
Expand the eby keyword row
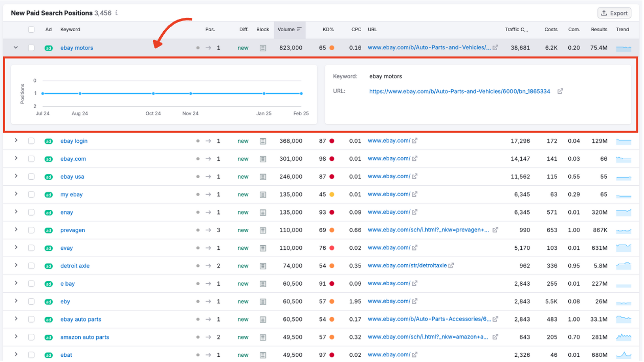pyautogui.click(x=16, y=301)
